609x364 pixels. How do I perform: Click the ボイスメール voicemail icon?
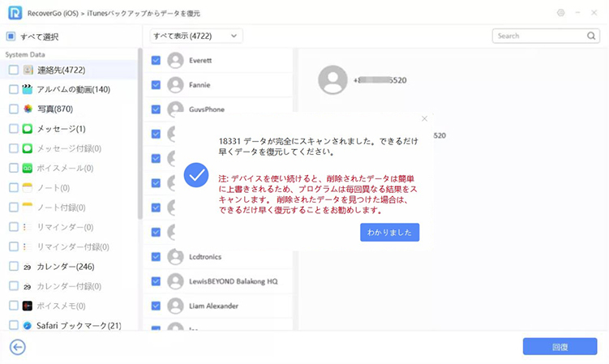(x=28, y=168)
